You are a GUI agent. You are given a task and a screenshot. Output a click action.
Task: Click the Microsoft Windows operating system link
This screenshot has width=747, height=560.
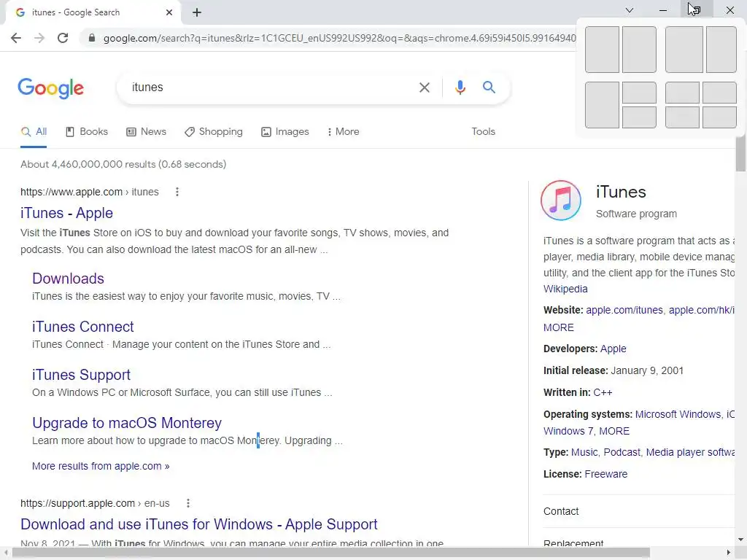(678, 414)
